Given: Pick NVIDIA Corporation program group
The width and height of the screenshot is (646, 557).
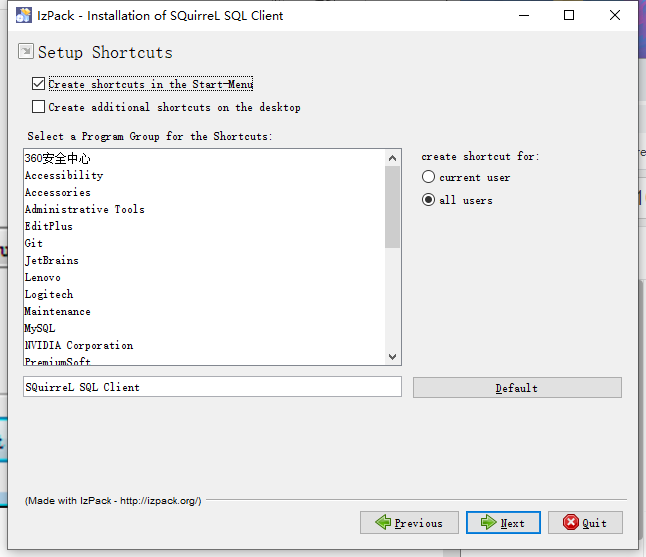Looking at the screenshot, I should pyautogui.click(x=204, y=345).
